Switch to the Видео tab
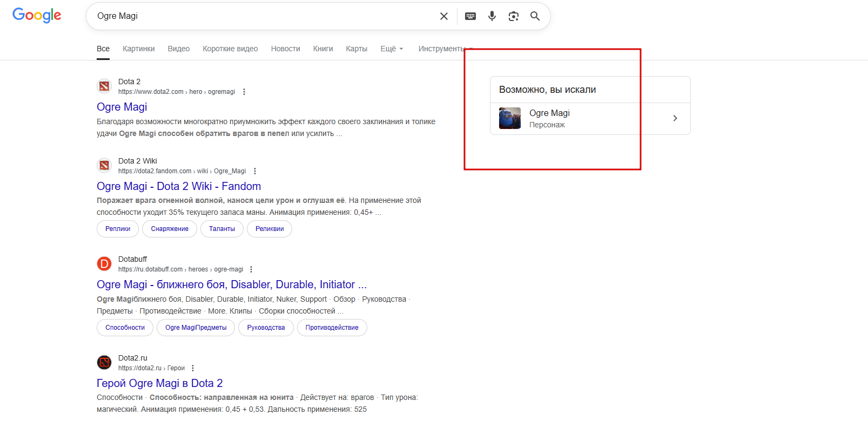Screen dimensions: 868x428 tap(179, 49)
